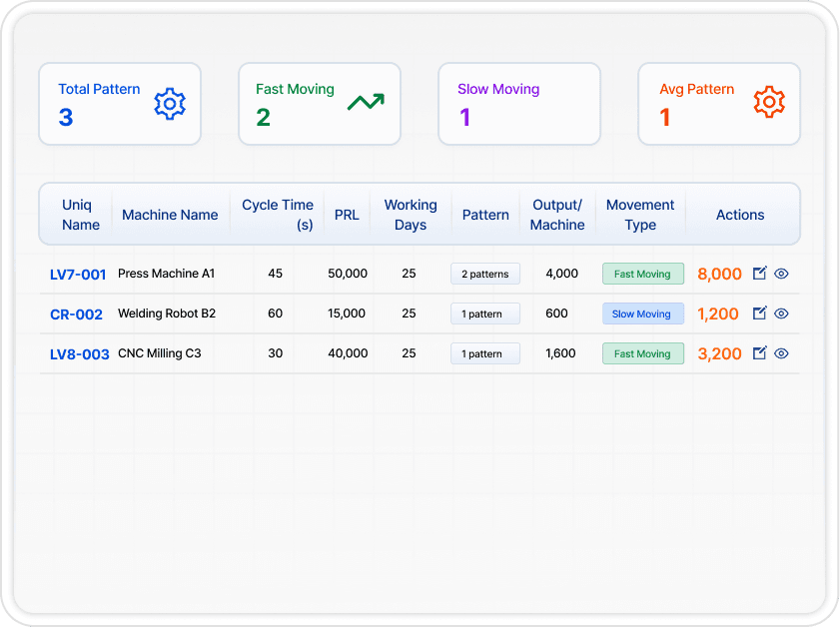Click the Slow Moving tag in Welding Robot row

click(x=643, y=313)
